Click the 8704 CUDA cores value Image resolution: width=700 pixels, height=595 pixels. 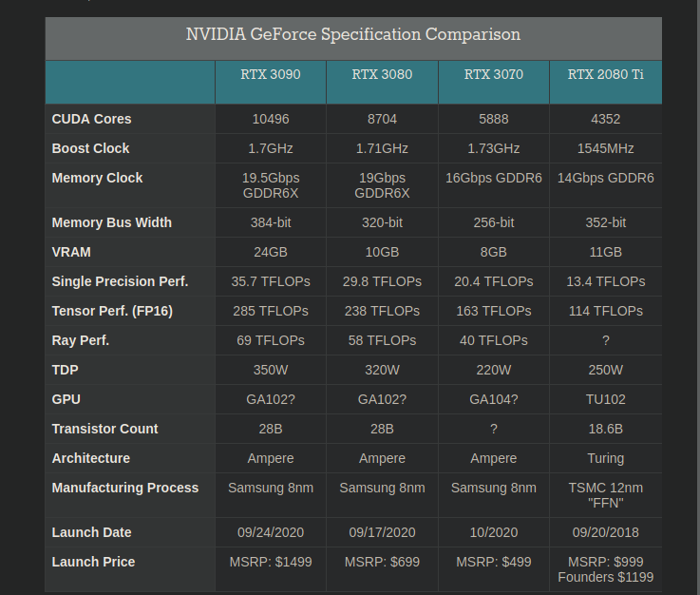point(382,119)
